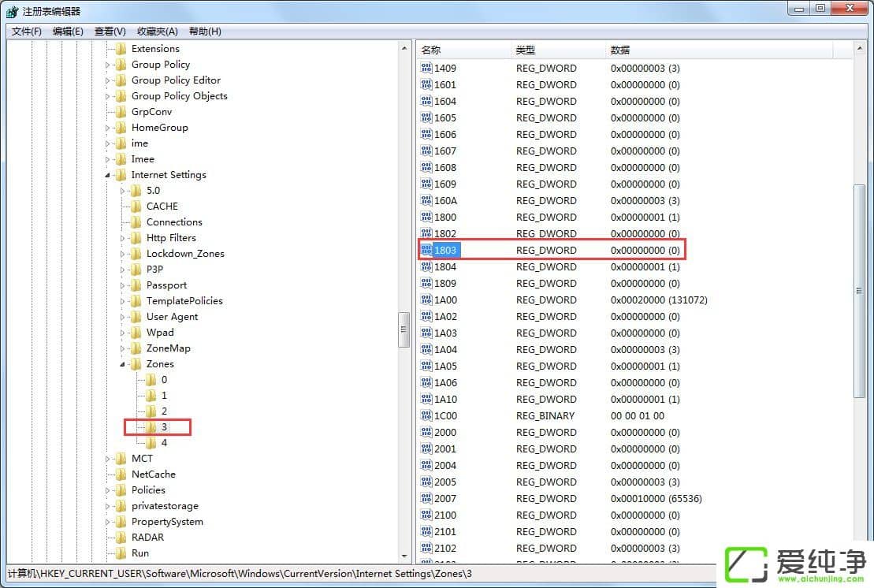Click the DWORD icon of value 1804
The image size is (874, 588).
click(x=426, y=266)
